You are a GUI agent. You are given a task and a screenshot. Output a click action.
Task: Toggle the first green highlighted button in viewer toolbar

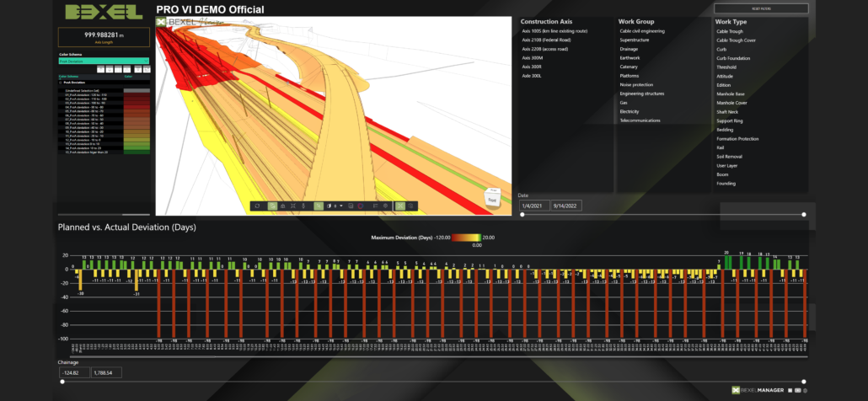click(272, 206)
